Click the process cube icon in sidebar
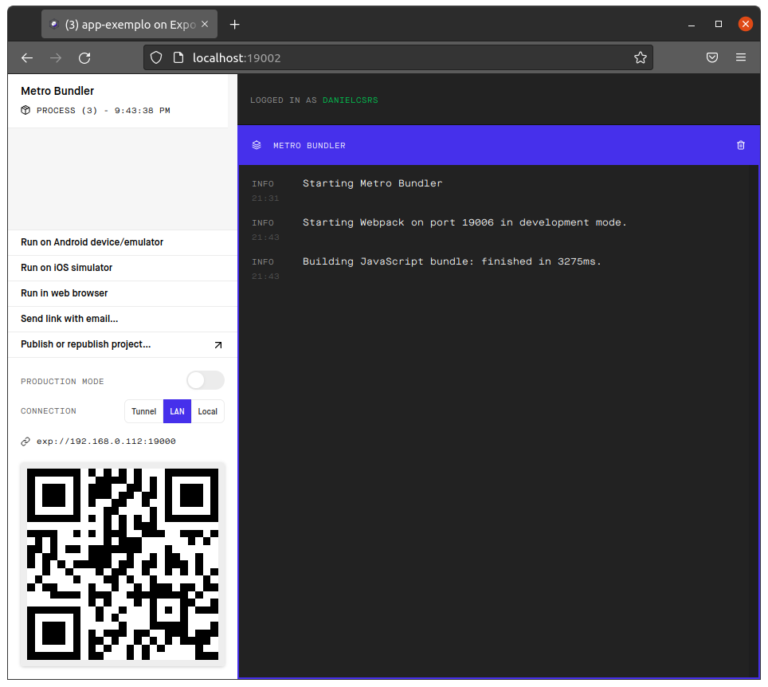The width and height of the screenshot is (768, 687). click(26, 110)
